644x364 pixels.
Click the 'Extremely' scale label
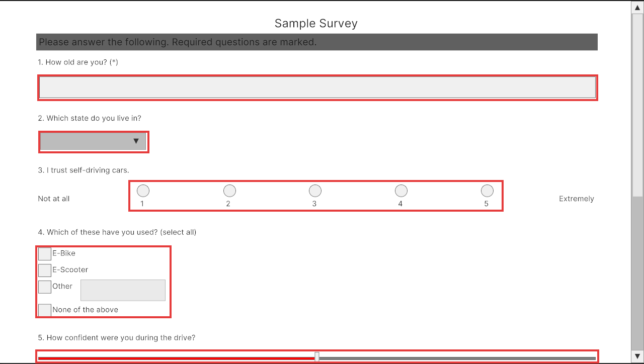577,199
